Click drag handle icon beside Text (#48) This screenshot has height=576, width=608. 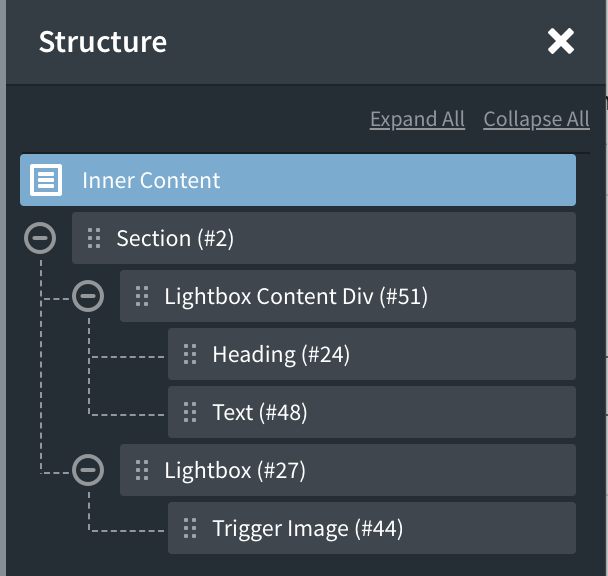(190, 412)
